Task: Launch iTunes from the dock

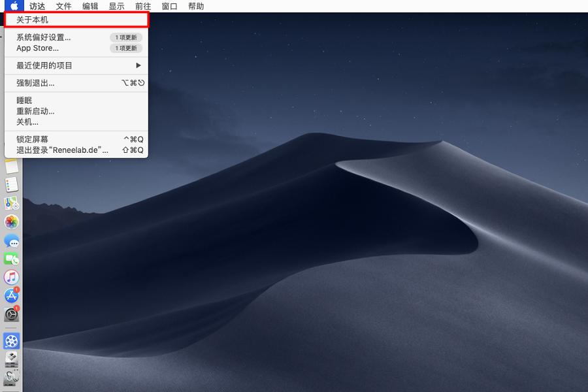Action: [x=11, y=277]
